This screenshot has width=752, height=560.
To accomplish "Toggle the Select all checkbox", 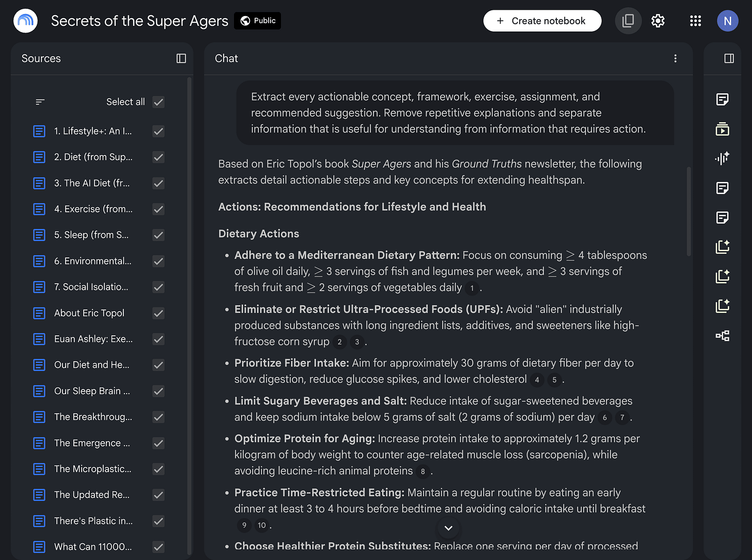I will coord(159,102).
